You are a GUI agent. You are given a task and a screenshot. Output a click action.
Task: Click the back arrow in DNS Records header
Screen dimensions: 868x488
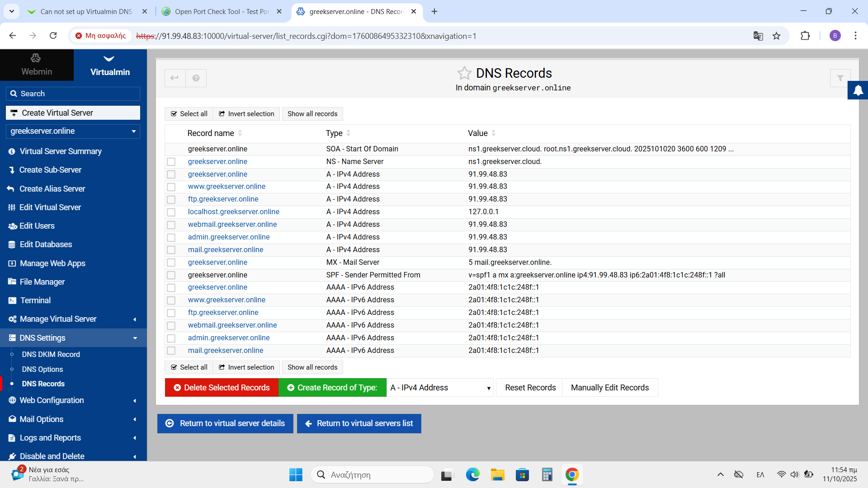click(x=175, y=78)
